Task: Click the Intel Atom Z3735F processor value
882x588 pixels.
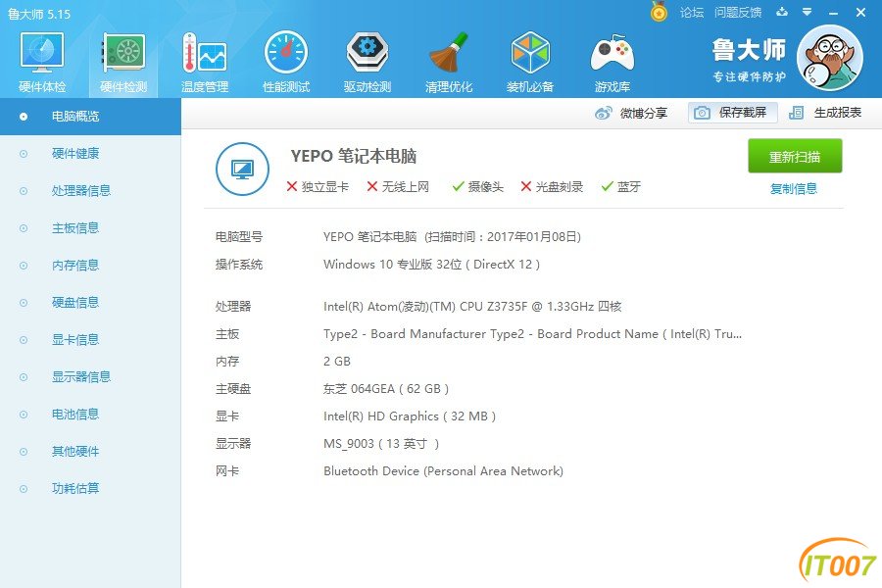Action: [x=472, y=307]
